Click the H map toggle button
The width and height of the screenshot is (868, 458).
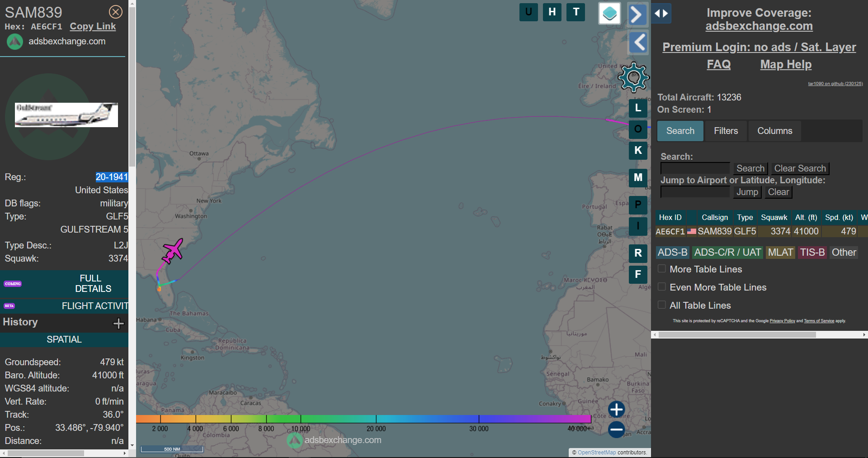click(x=552, y=12)
